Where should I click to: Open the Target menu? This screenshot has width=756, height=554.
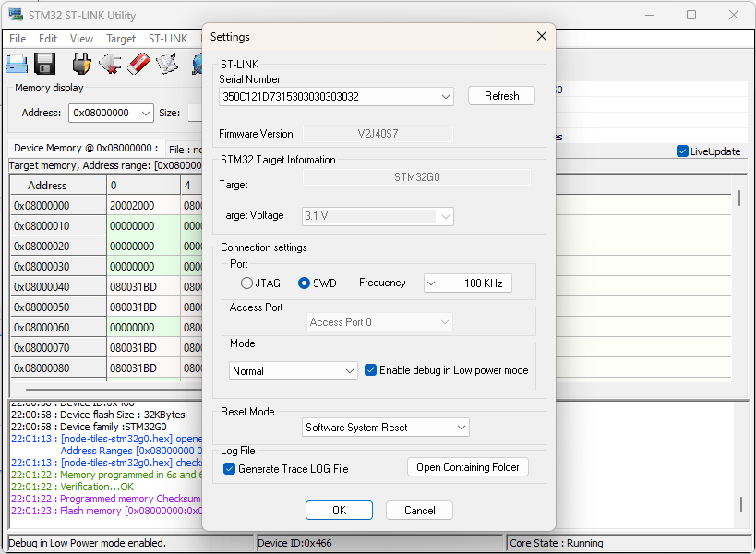(121, 39)
